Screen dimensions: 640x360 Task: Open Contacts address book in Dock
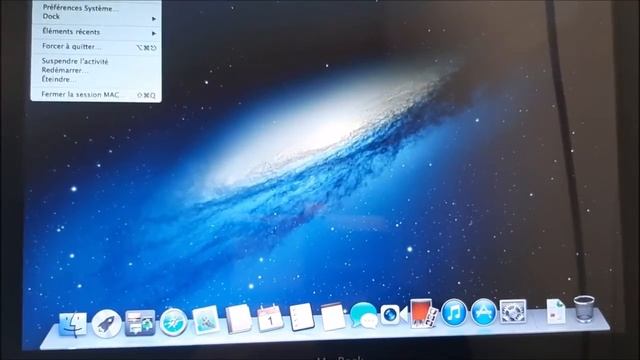coord(238,319)
